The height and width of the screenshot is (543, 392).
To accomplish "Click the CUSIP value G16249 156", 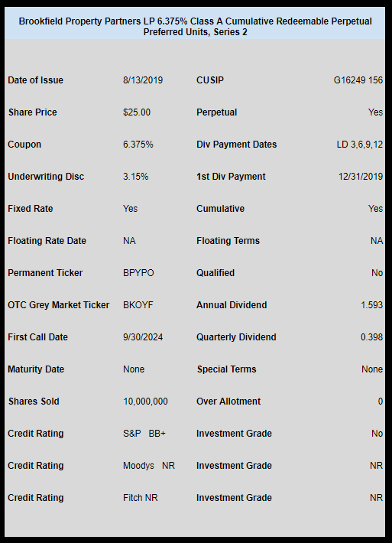I will pos(358,80).
